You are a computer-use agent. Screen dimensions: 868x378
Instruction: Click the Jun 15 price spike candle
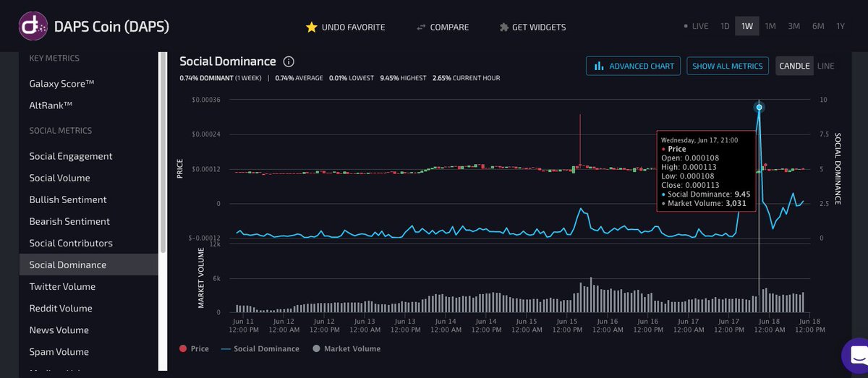tap(580, 141)
